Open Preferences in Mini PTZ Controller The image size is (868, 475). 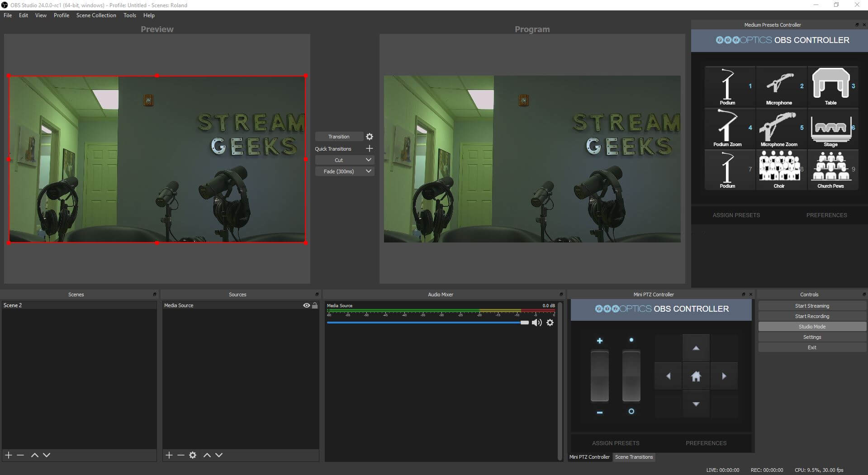(706, 443)
